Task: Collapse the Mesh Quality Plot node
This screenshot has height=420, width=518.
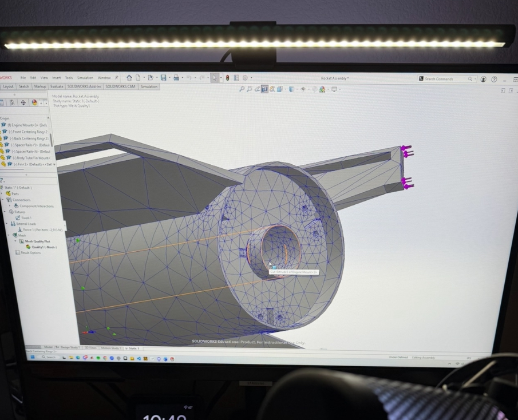Action: click(15, 241)
